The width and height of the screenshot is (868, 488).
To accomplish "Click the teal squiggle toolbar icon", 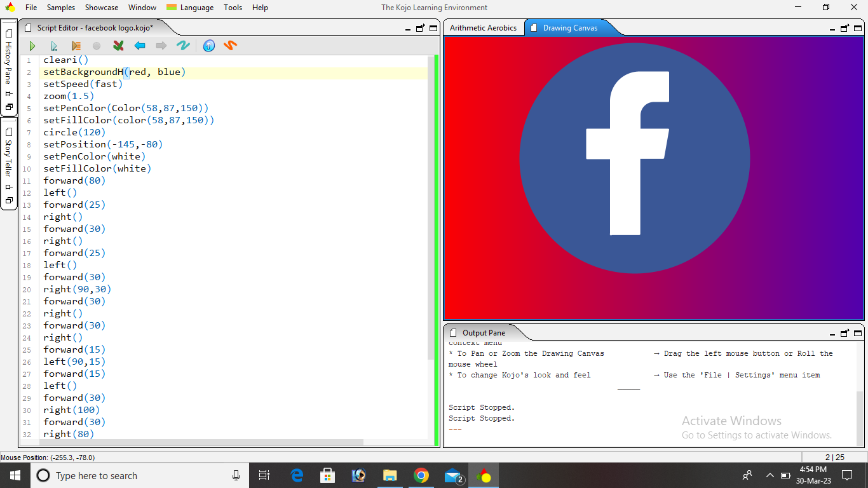I will [x=183, y=46].
